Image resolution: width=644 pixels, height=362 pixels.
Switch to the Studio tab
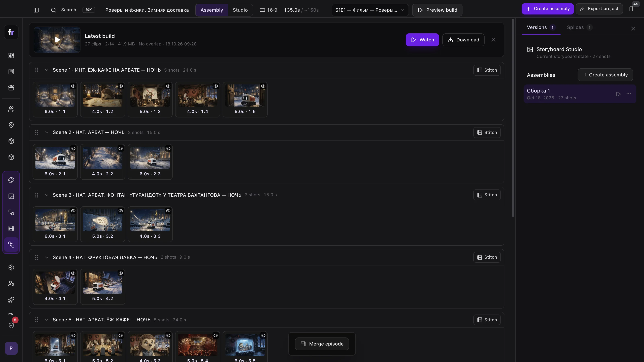tap(240, 10)
